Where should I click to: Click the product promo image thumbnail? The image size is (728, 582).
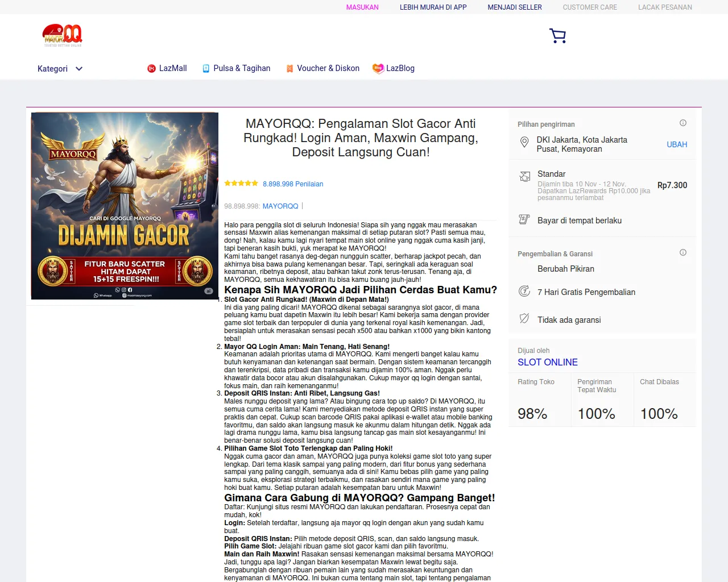click(125, 206)
